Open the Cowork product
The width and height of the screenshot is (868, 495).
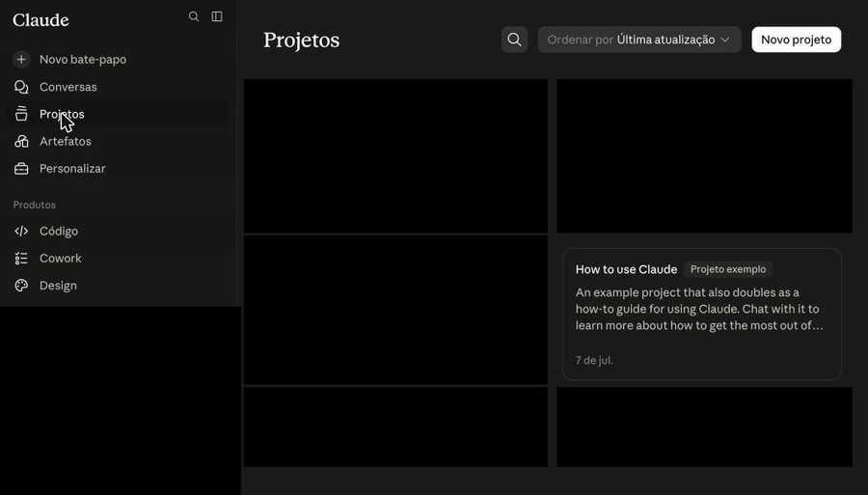coord(61,258)
